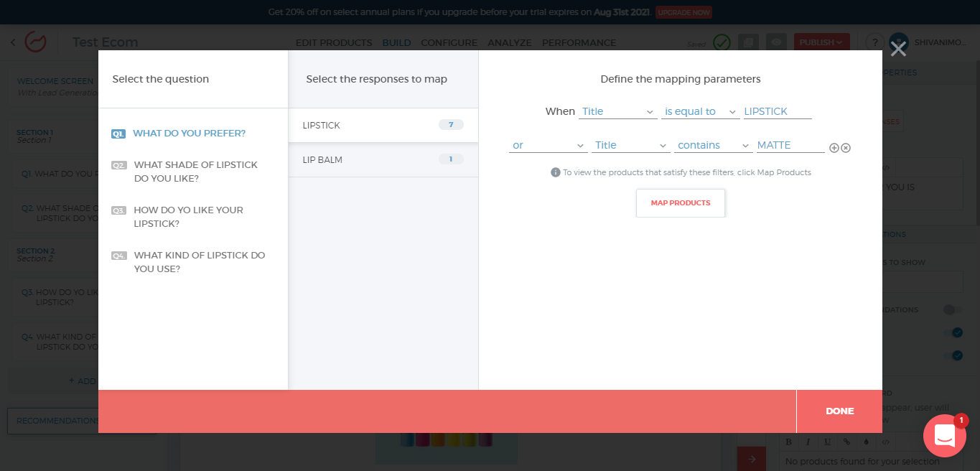The height and width of the screenshot is (471, 980).
Task: Select question 'What kind of lipstick do you use?'
Action: (x=200, y=262)
